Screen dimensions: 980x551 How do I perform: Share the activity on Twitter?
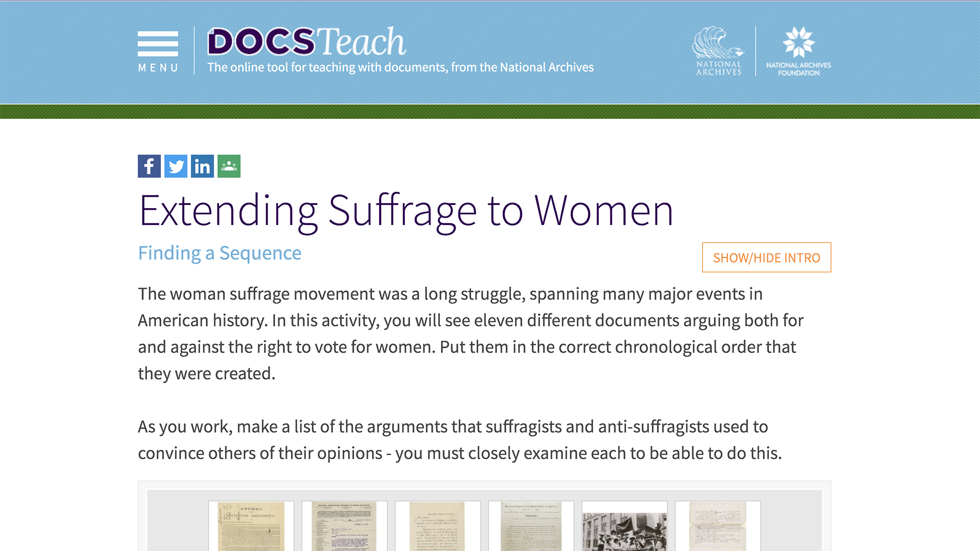click(175, 166)
